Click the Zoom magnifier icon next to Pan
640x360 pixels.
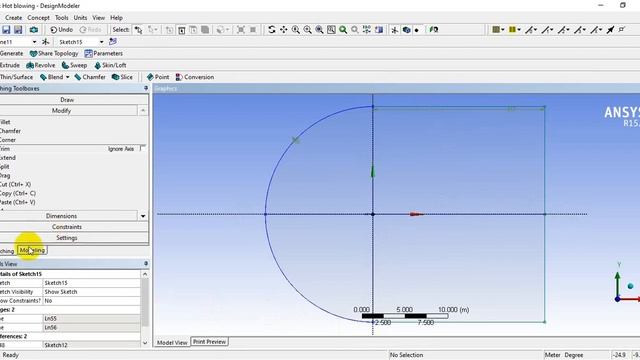pos(296,29)
